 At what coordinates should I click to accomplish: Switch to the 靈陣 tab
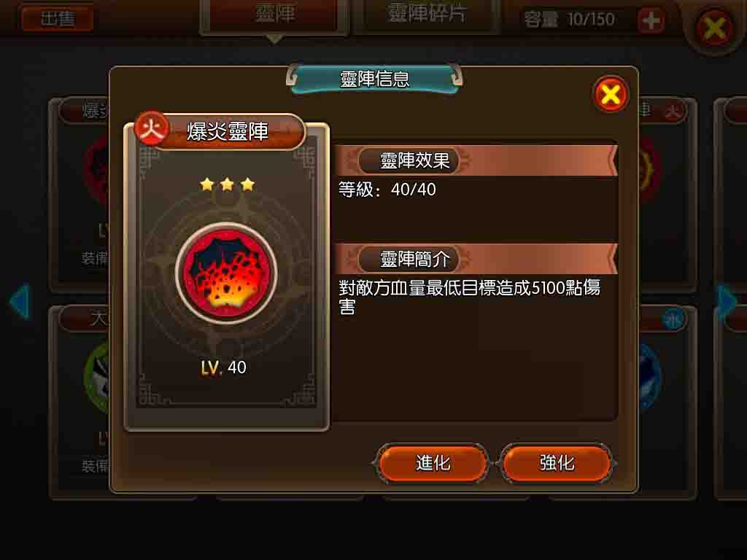pos(274,16)
